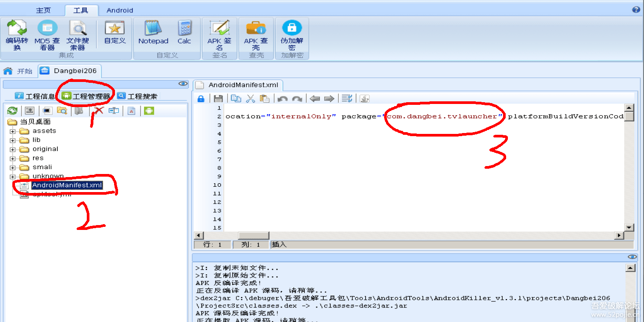Click the save floppy disk icon
The height and width of the screenshot is (322, 644).
coord(218,99)
